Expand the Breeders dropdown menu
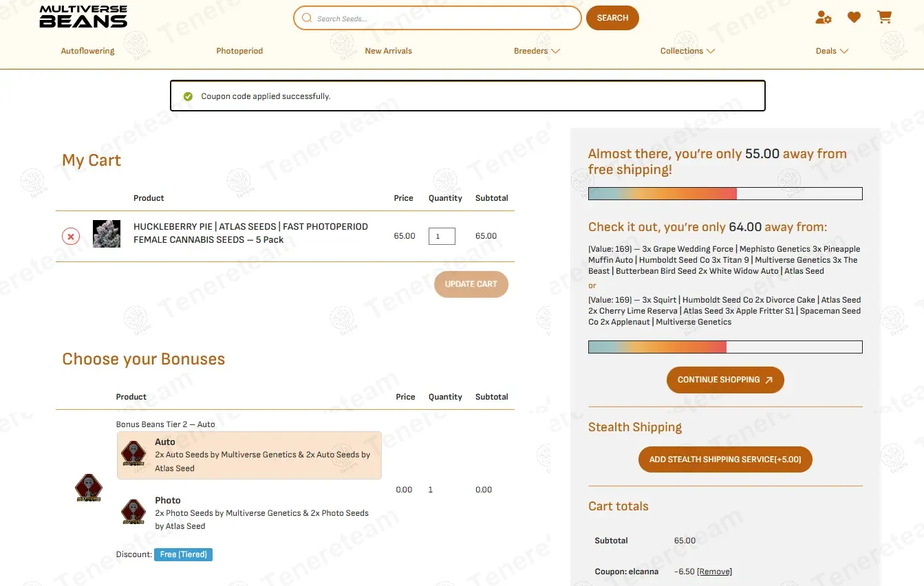Image resolution: width=924 pixels, height=586 pixels. [537, 51]
